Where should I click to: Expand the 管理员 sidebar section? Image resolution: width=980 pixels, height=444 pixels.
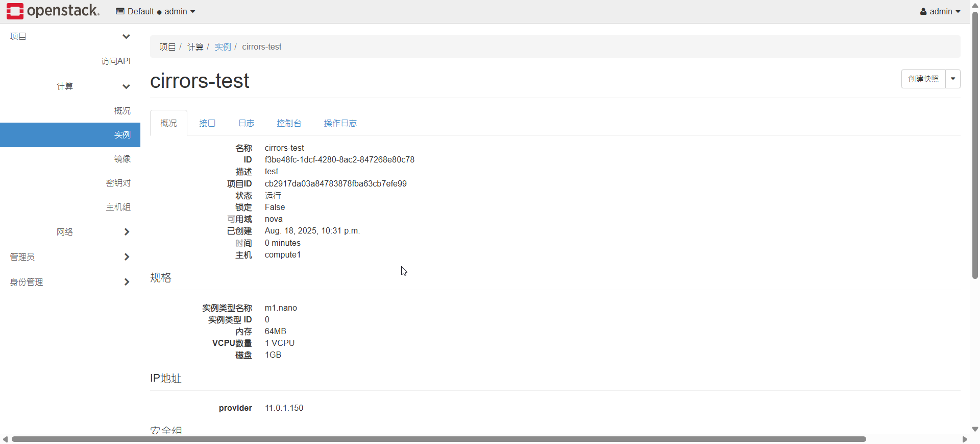coord(70,257)
